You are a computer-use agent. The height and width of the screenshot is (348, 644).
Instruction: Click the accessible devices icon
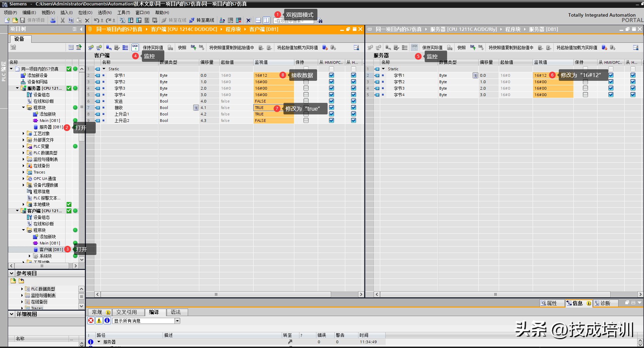(x=222, y=20)
